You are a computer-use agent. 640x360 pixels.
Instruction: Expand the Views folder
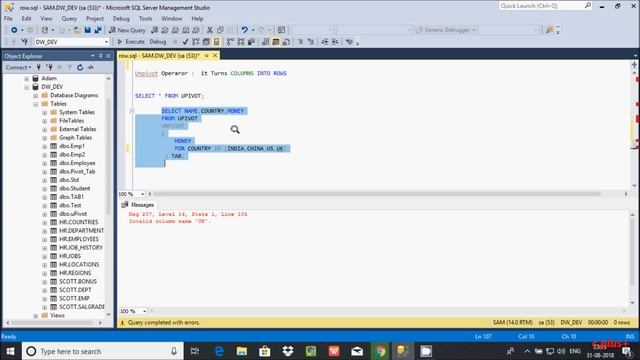coord(36,316)
